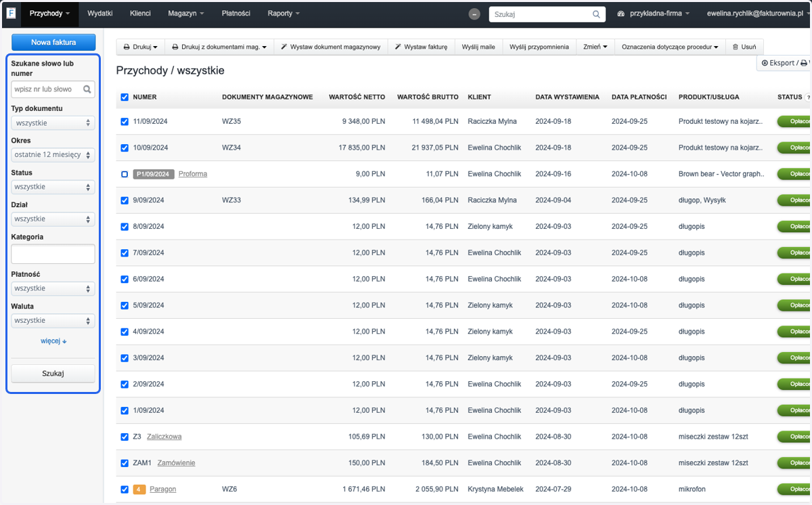Image resolution: width=812 pixels, height=505 pixels.
Task: Uncheck the Paragon 4 row checkbox
Action: tap(125, 489)
